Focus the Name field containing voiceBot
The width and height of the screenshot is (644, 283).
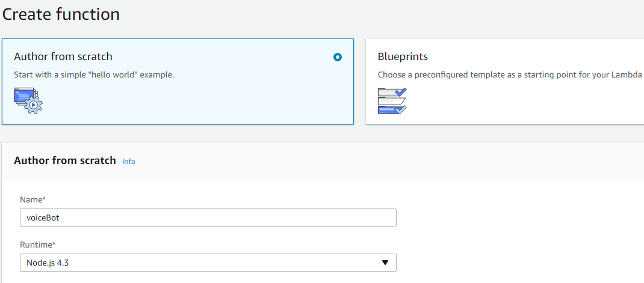(x=208, y=218)
